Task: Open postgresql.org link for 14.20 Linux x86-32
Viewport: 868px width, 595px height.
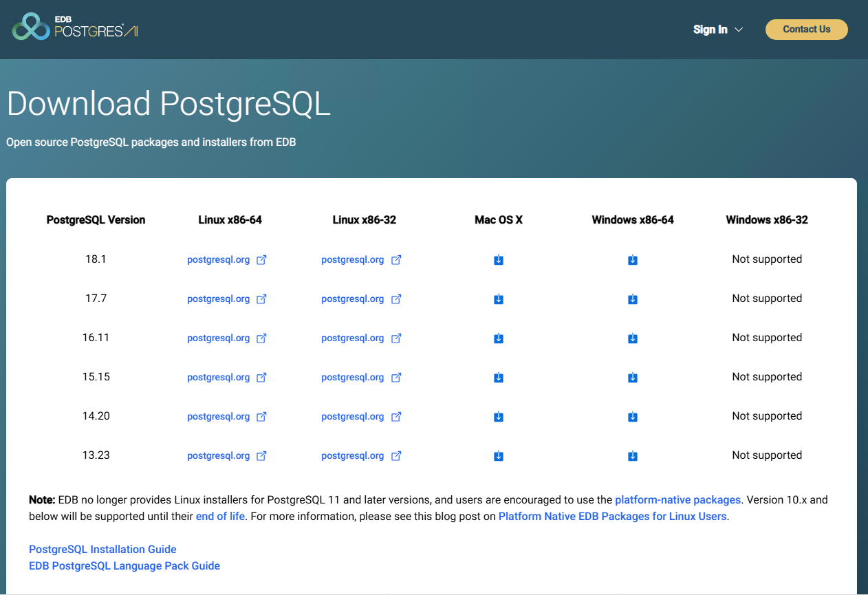Action: click(352, 417)
